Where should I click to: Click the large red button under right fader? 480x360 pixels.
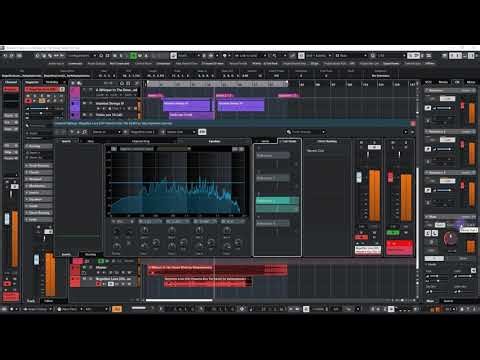[399, 248]
